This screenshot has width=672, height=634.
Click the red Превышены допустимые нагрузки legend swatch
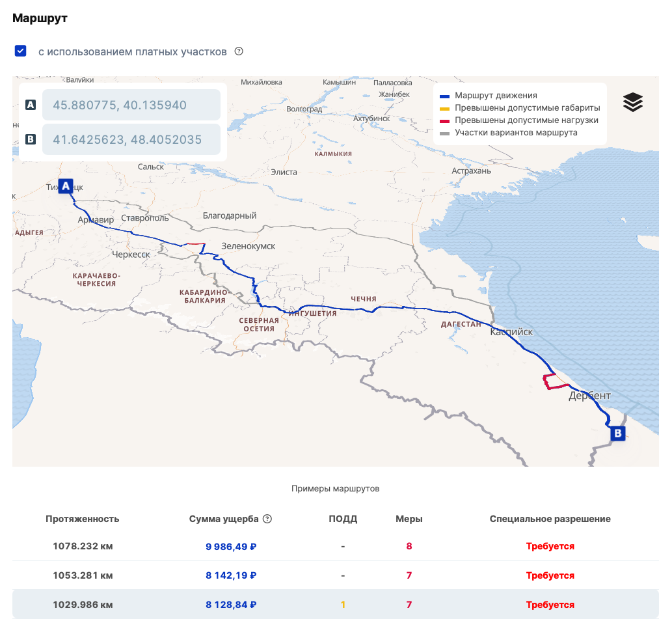click(x=444, y=120)
